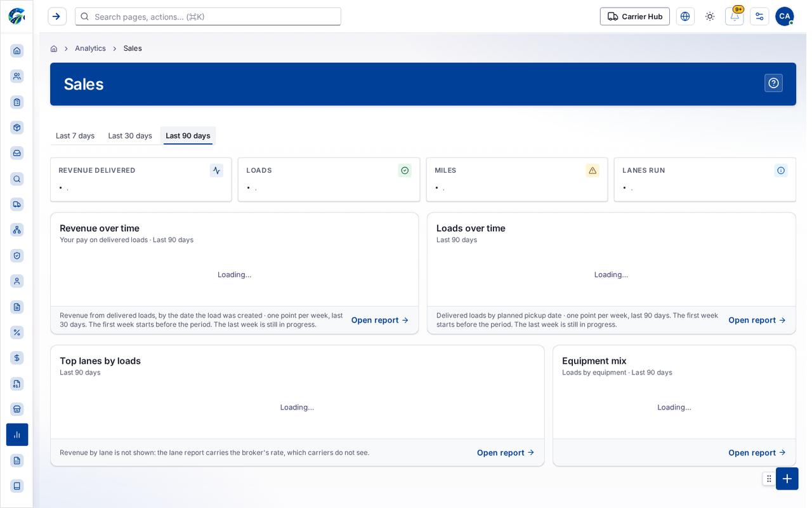812x508 pixels.
Task: Select the magnifier icon in the sidebar
Action: 17,179
